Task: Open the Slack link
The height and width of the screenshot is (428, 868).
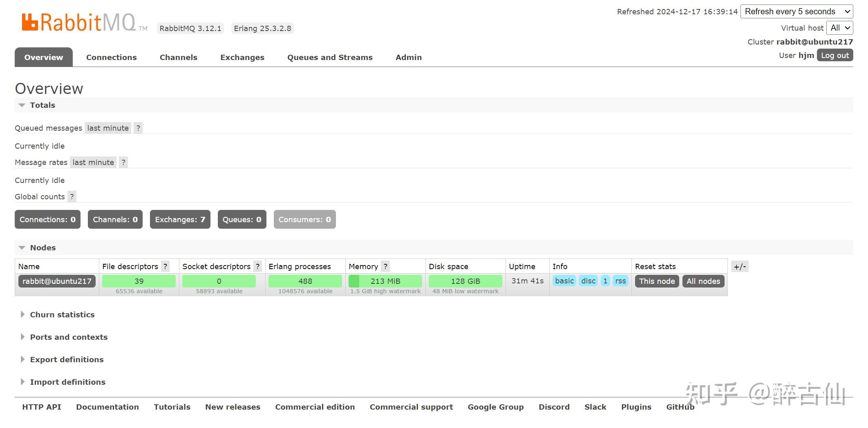Action: pos(595,407)
